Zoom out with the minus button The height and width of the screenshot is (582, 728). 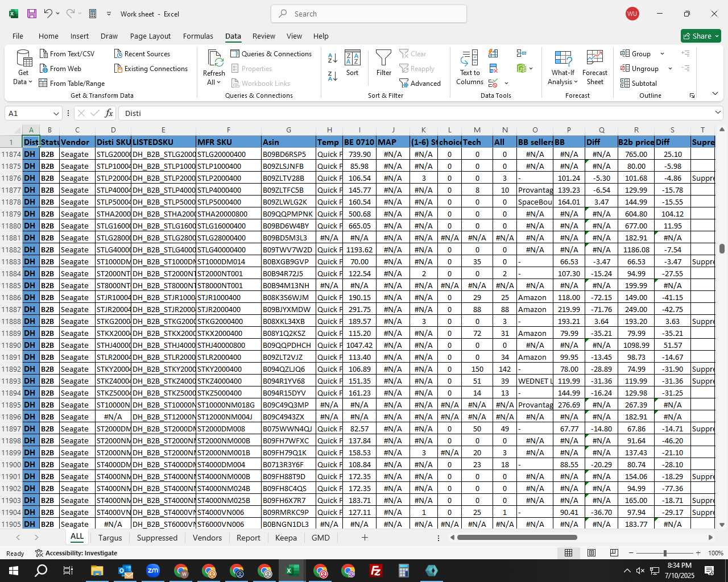[631, 553]
